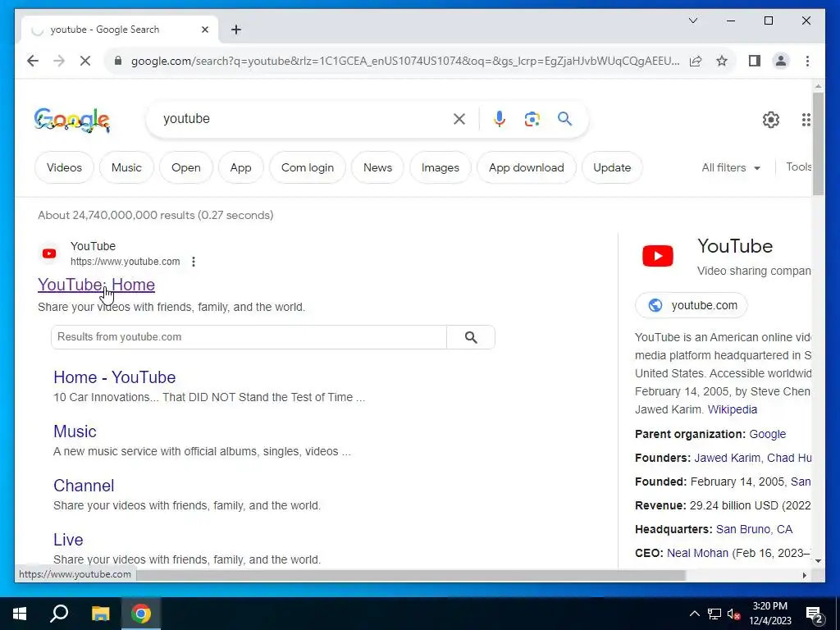Share this page via the share icon

tap(696, 61)
